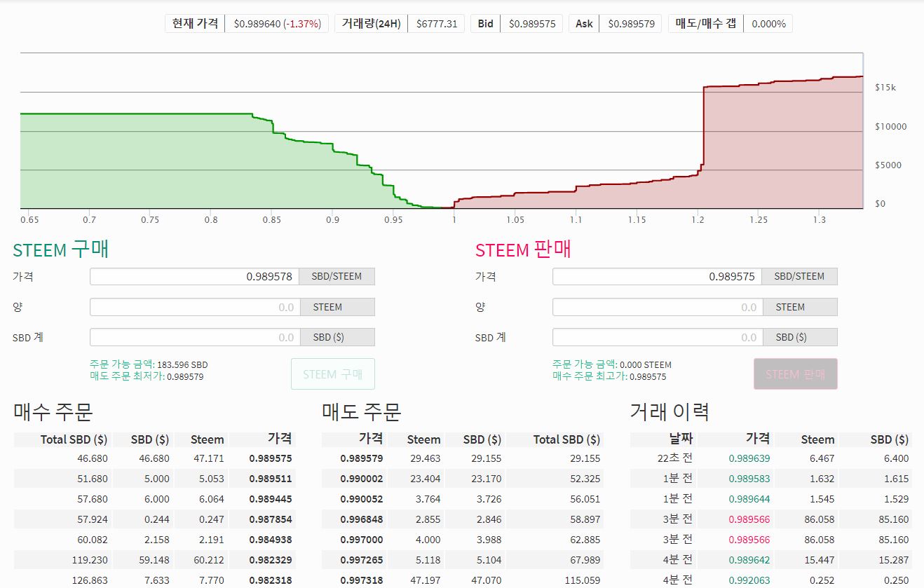Select sell order row priced 0.997265
The height and width of the screenshot is (588, 924).
(463, 560)
